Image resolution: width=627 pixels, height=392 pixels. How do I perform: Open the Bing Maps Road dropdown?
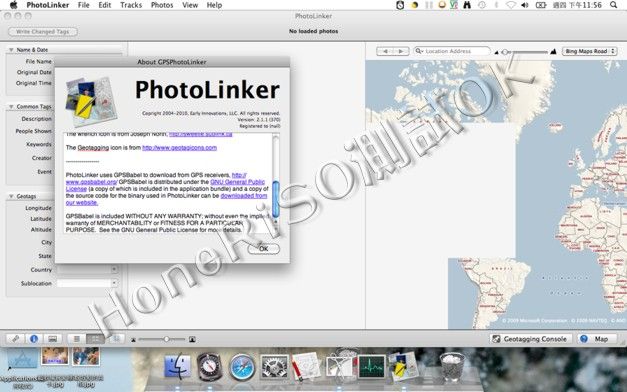pyautogui.click(x=589, y=51)
